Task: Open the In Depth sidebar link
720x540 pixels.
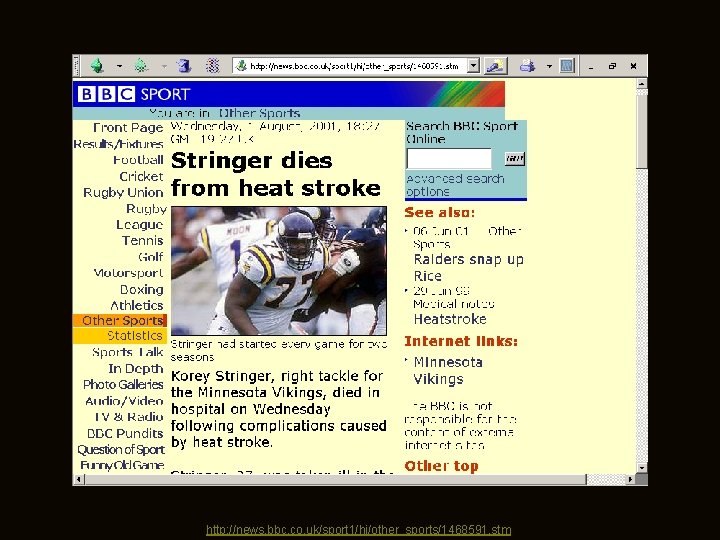Action: 136,368
